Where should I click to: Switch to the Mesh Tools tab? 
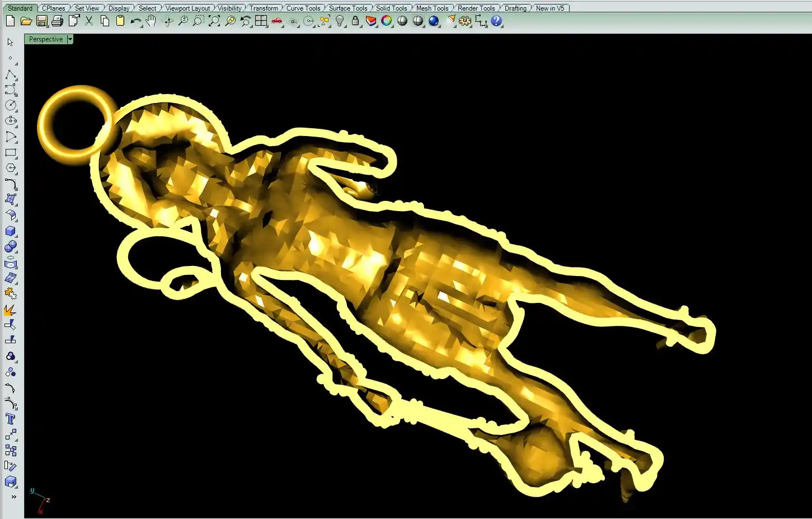tap(432, 8)
